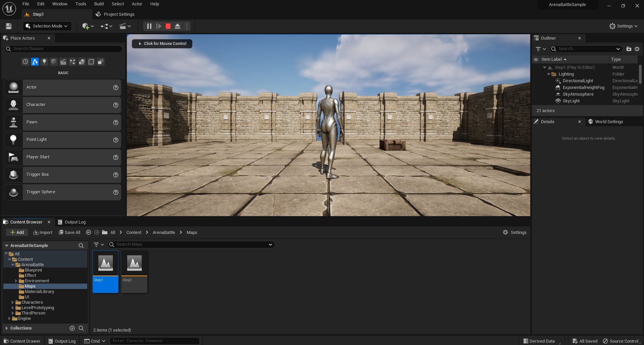This screenshot has height=345, width=644.
Task: Show Recently Placed category in Place Actors
Action: 26,62
